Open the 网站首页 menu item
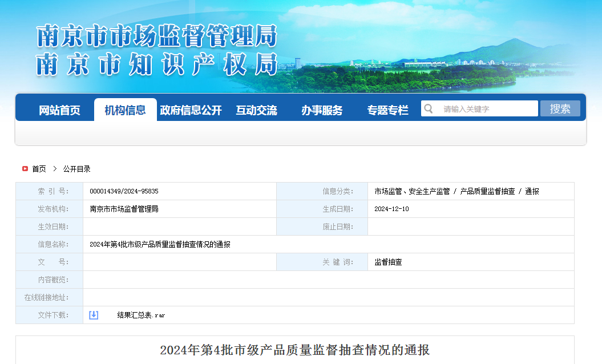 coord(59,110)
